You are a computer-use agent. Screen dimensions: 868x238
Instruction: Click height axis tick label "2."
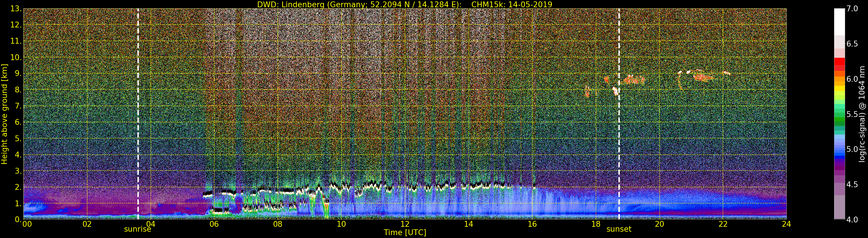(18, 187)
